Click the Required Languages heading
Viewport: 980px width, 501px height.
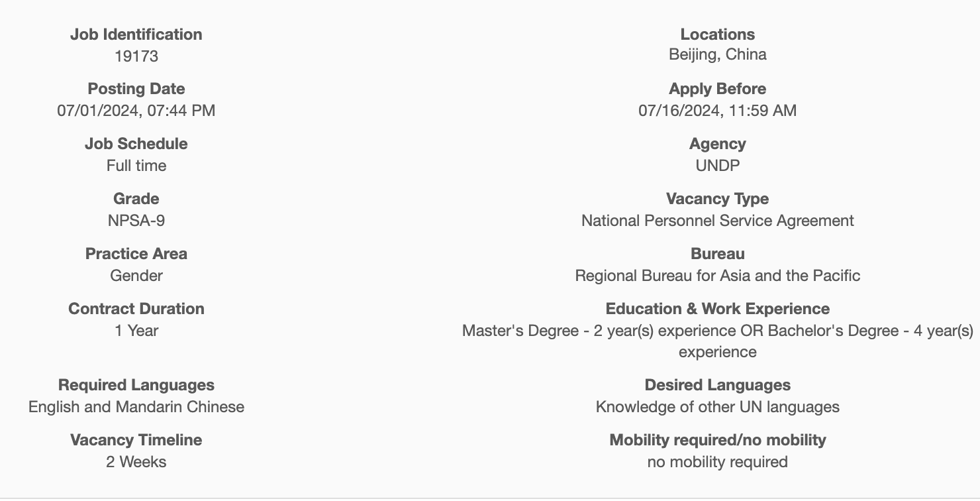coord(136,385)
